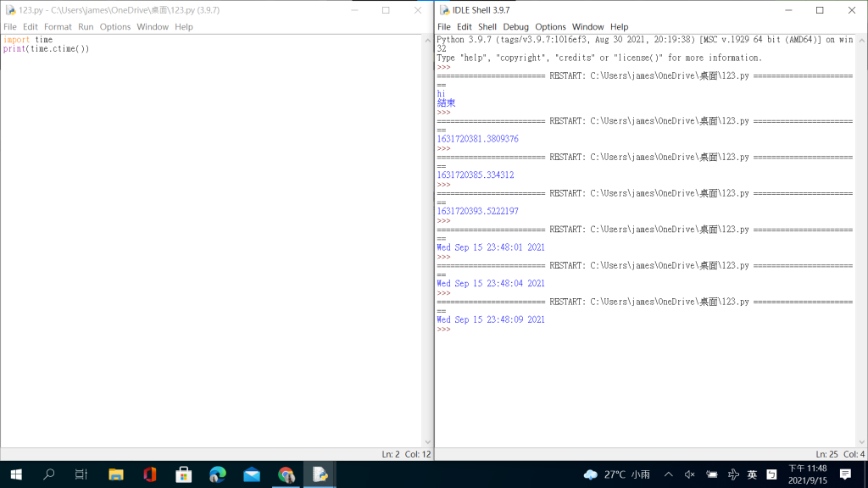Open Options menu in 123.py editor
The width and height of the screenshot is (868, 488).
[115, 26]
